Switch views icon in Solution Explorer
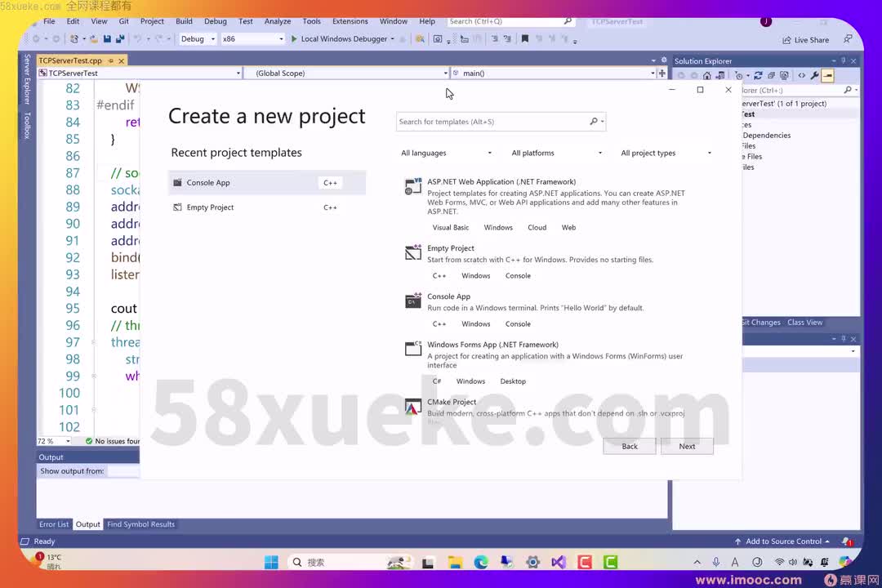The width and height of the screenshot is (882, 588). point(720,75)
